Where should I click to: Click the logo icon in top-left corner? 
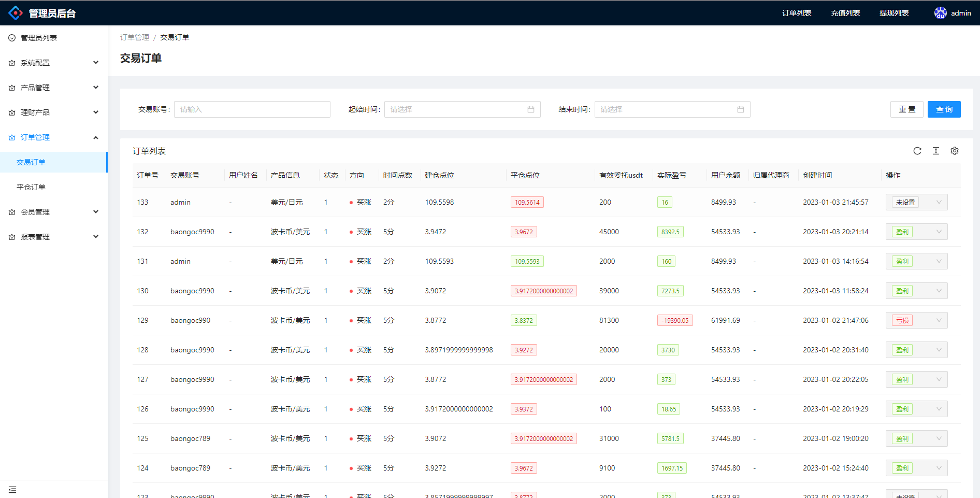click(16, 12)
